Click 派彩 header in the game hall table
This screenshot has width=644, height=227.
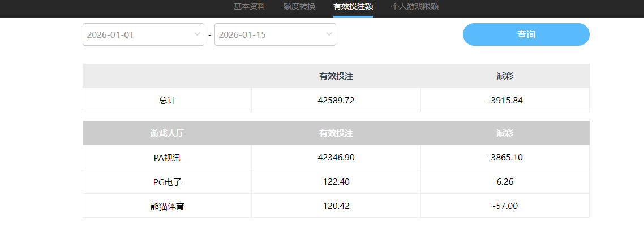point(505,133)
